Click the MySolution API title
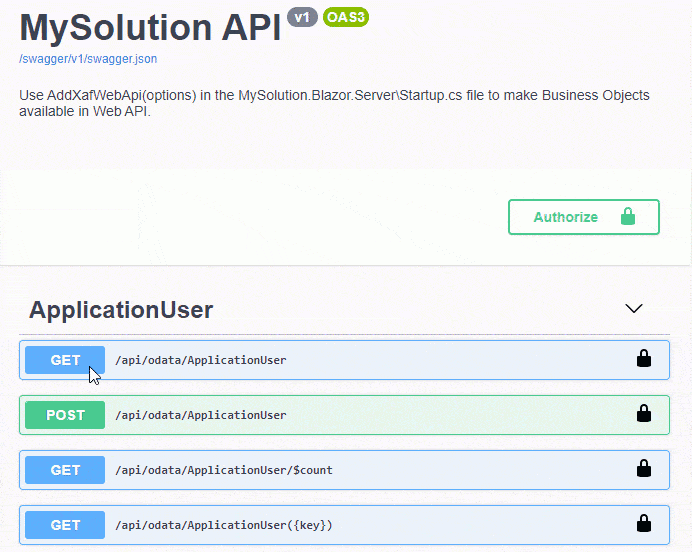This screenshot has width=692, height=552. pyautogui.click(x=150, y=27)
